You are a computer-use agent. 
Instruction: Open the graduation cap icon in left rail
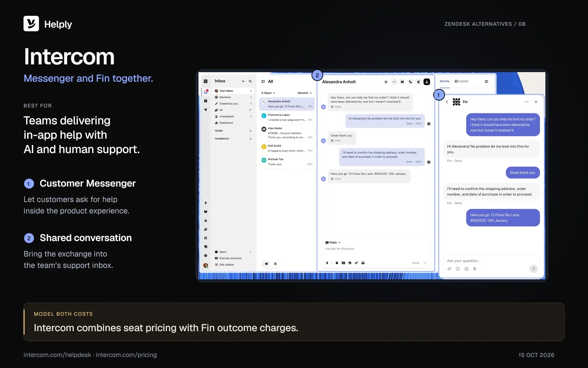[205, 247]
